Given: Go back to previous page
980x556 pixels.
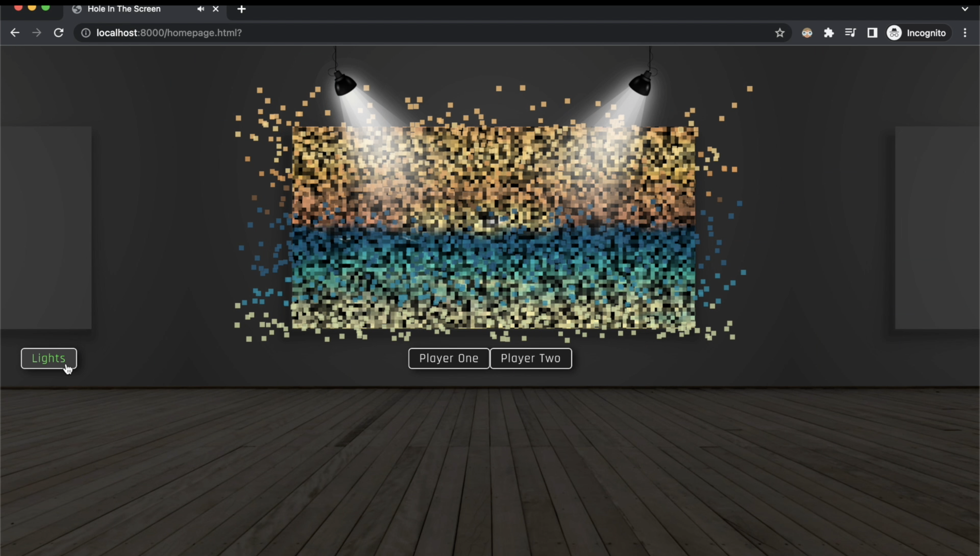Looking at the screenshot, I should click(15, 33).
